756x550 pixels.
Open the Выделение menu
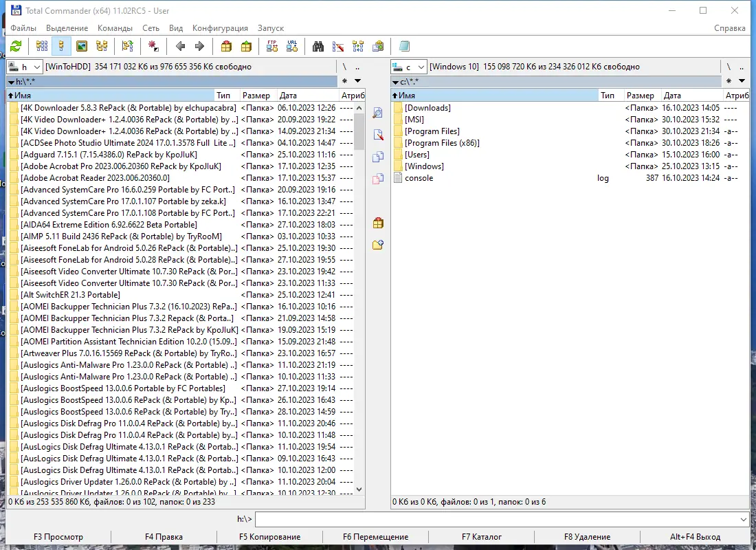67,28
